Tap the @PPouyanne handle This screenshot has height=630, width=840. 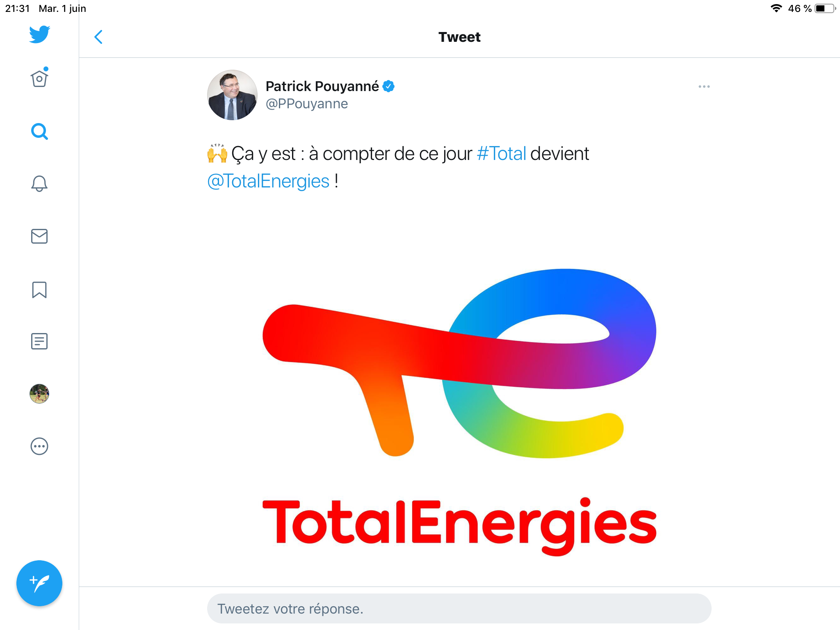(x=307, y=104)
